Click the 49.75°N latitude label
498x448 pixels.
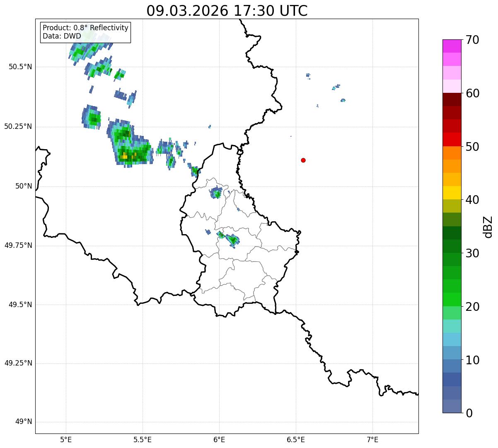[18, 245]
